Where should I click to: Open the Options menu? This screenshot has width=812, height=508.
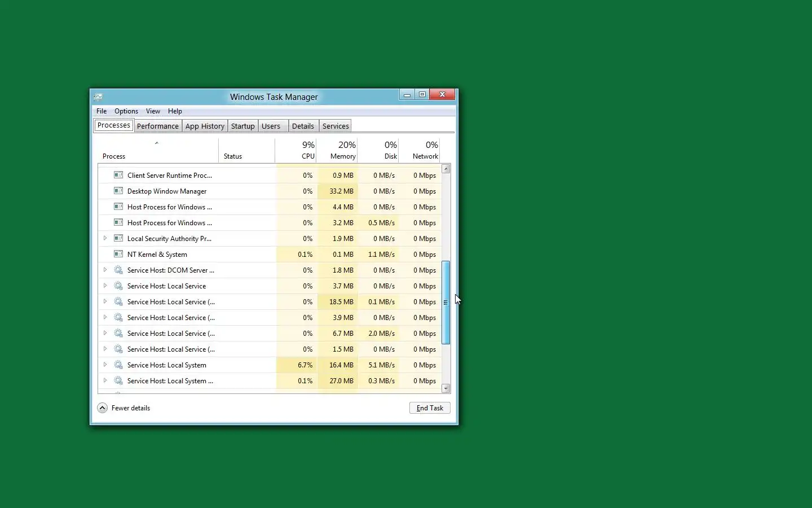(126, 111)
